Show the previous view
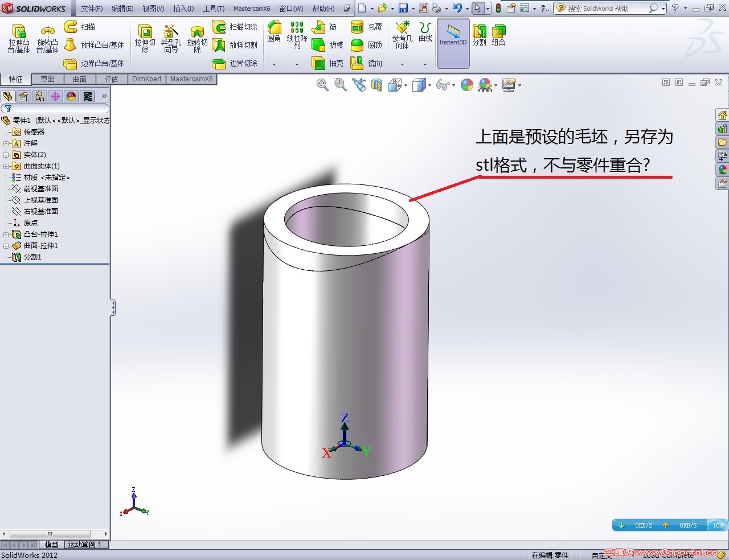729x560 pixels. (x=359, y=85)
